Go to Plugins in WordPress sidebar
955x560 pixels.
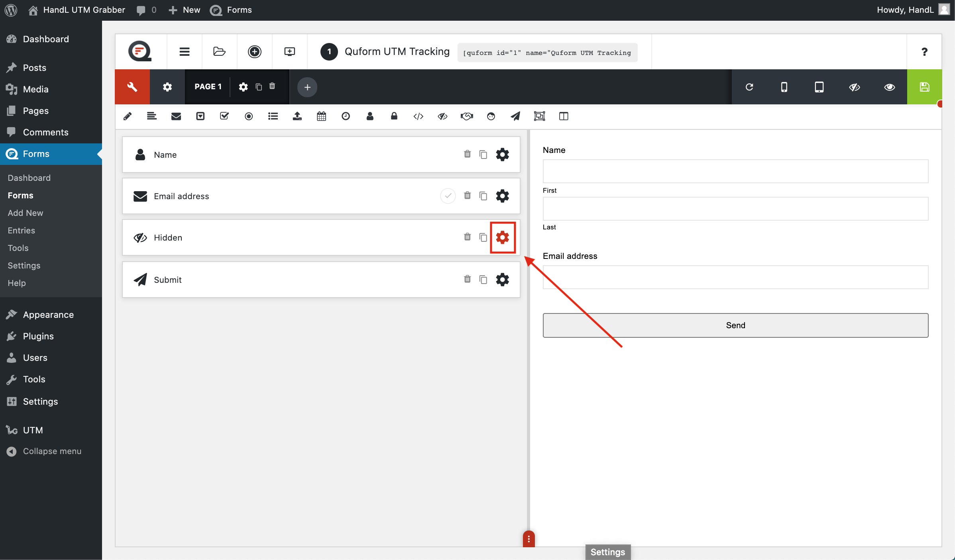[38, 336]
